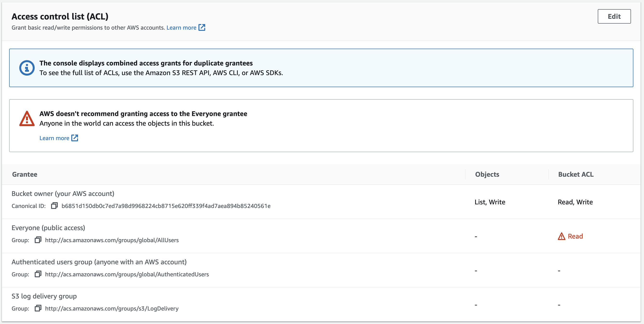The width and height of the screenshot is (644, 324).
Task: Copy the AllUsers group URL
Action: (38, 240)
